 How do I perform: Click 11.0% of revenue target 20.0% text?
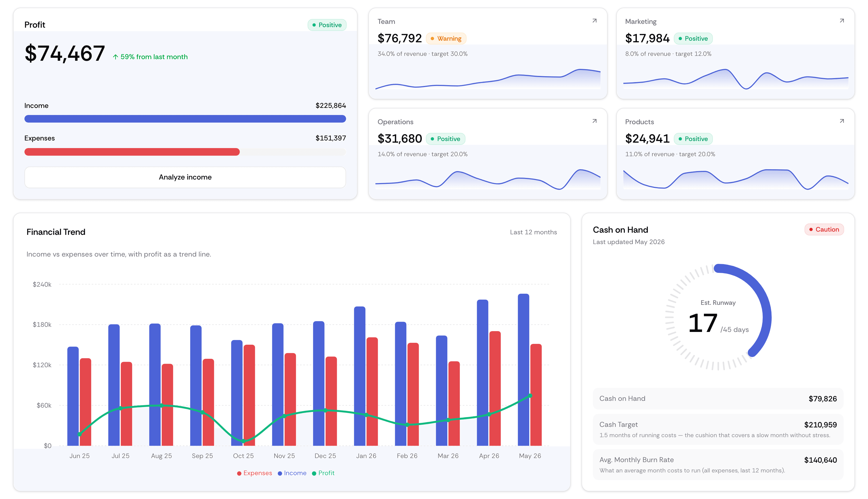point(670,154)
